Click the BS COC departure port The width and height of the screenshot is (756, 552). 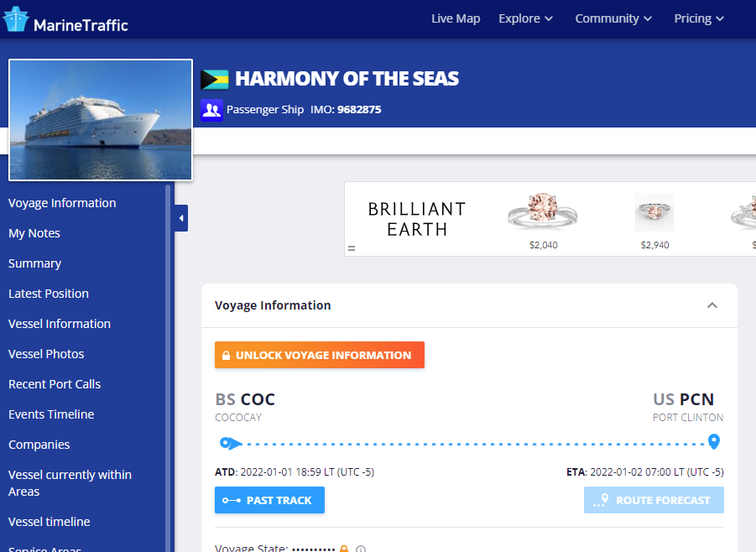[245, 399]
